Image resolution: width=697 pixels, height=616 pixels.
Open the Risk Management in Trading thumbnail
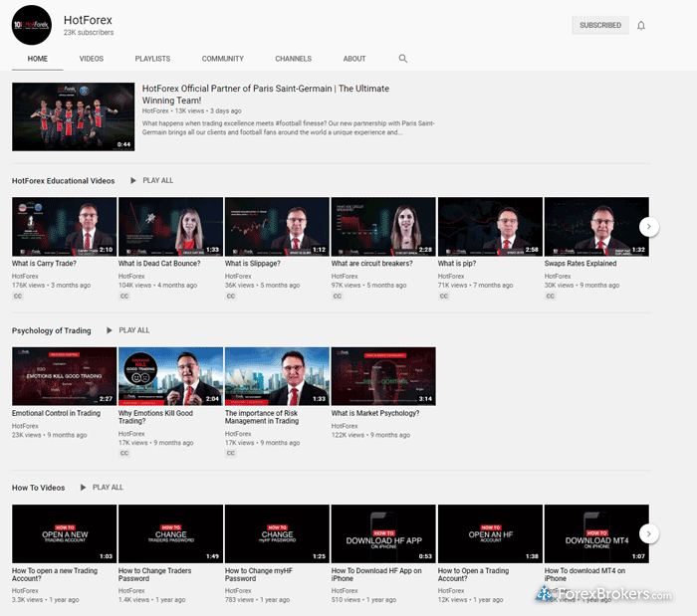(x=277, y=376)
